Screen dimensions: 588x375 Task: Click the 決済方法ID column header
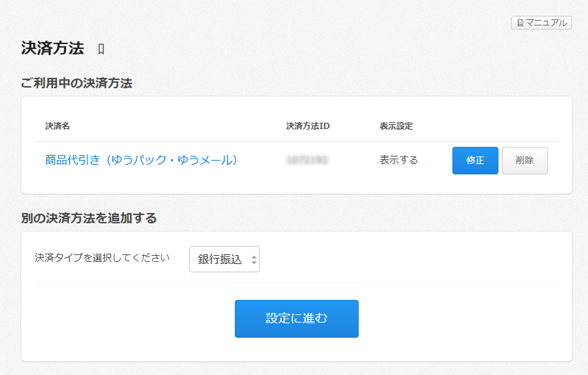[x=308, y=126]
